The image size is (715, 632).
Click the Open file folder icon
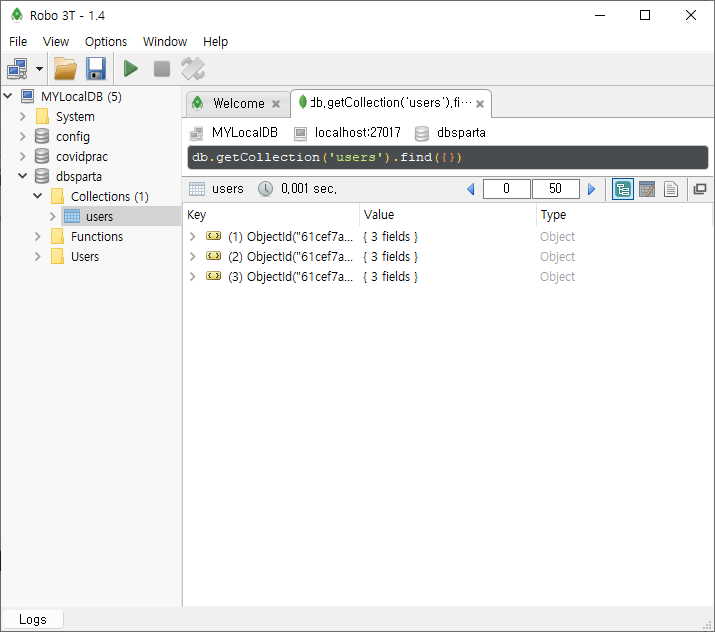point(65,69)
